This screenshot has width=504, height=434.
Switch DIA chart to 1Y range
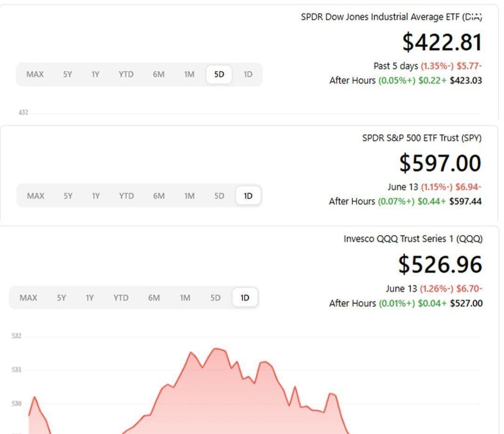click(x=95, y=74)
